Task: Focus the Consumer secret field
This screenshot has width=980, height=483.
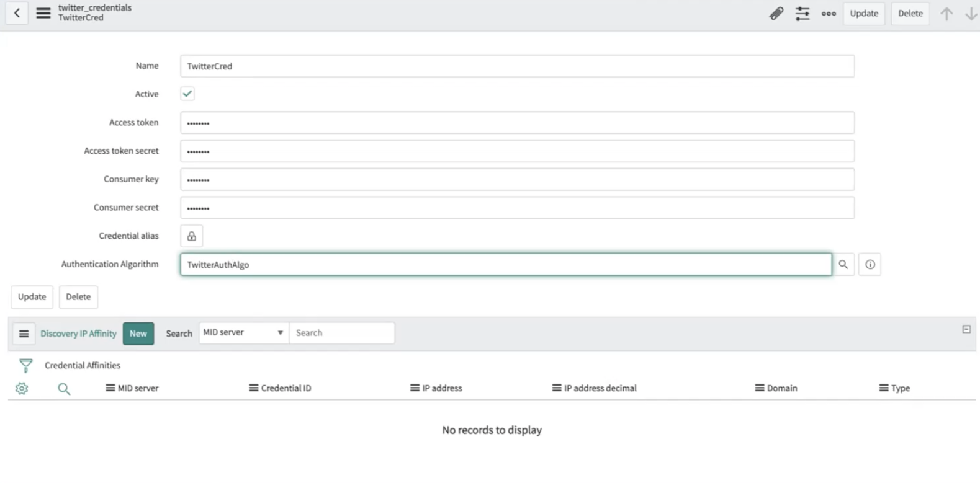Action: click(x=517, y=208)
